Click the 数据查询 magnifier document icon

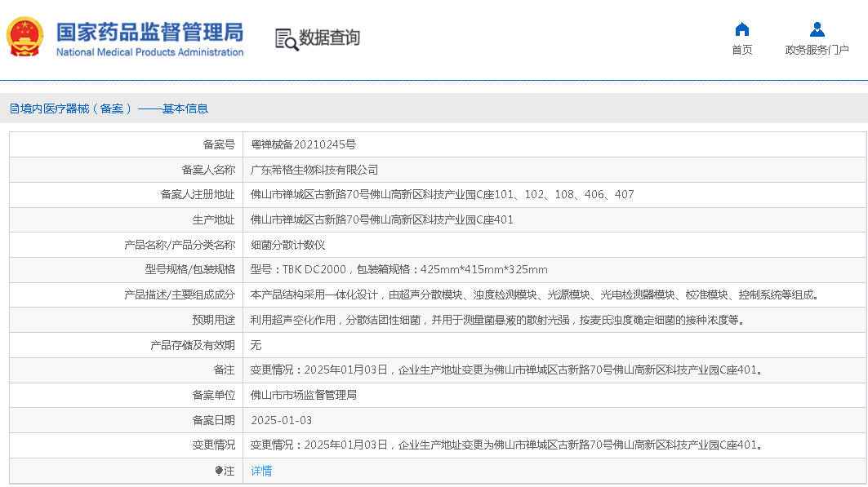(287, 38)
